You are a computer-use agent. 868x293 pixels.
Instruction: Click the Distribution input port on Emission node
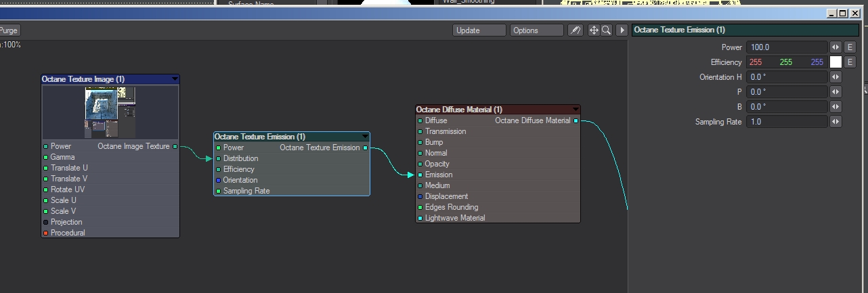tap(218, 158)
